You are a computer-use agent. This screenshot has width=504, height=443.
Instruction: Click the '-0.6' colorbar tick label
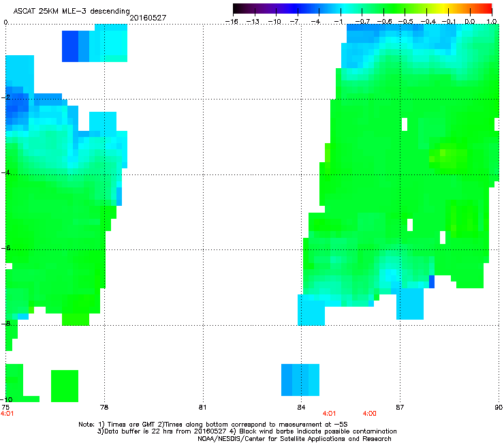(x=384, y=22)
